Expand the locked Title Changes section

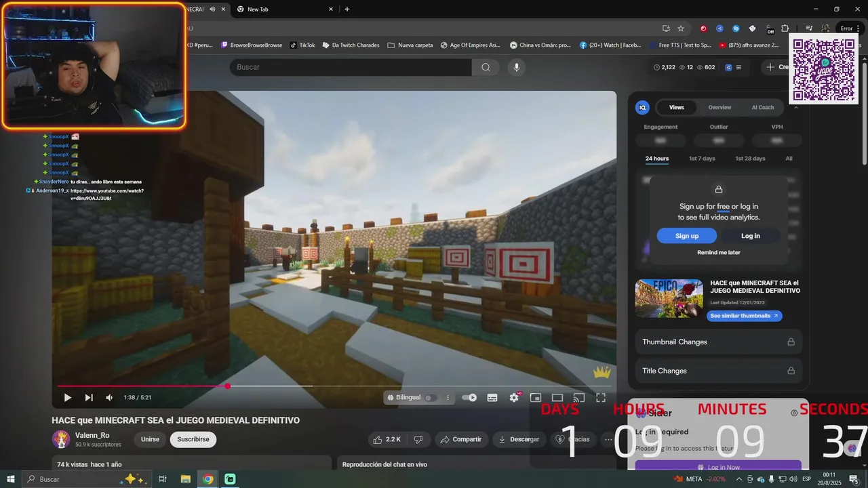point(719,371)
